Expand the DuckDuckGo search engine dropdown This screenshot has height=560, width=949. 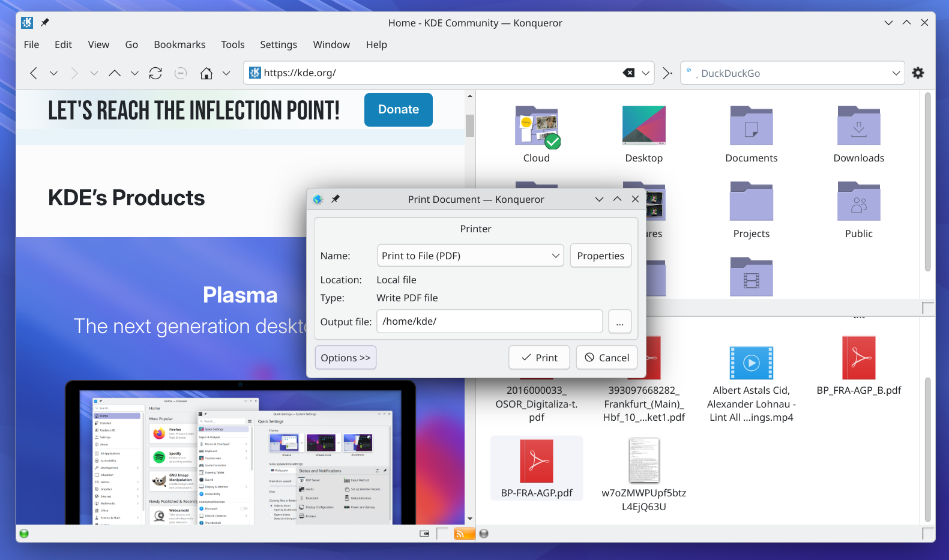(x=896, y=73)
